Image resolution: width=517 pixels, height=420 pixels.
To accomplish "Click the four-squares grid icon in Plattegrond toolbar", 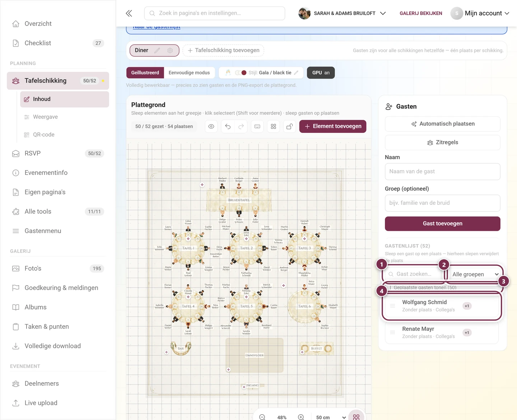I will [274, 126].
